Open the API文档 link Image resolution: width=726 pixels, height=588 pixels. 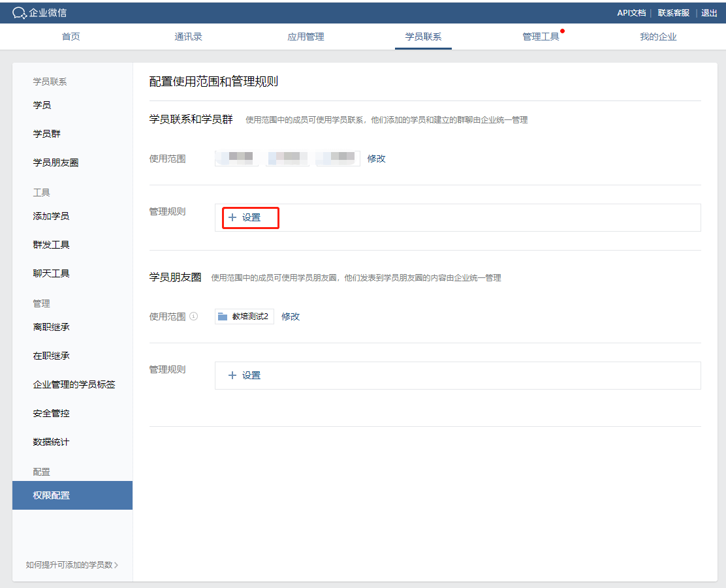coord(631,13)
